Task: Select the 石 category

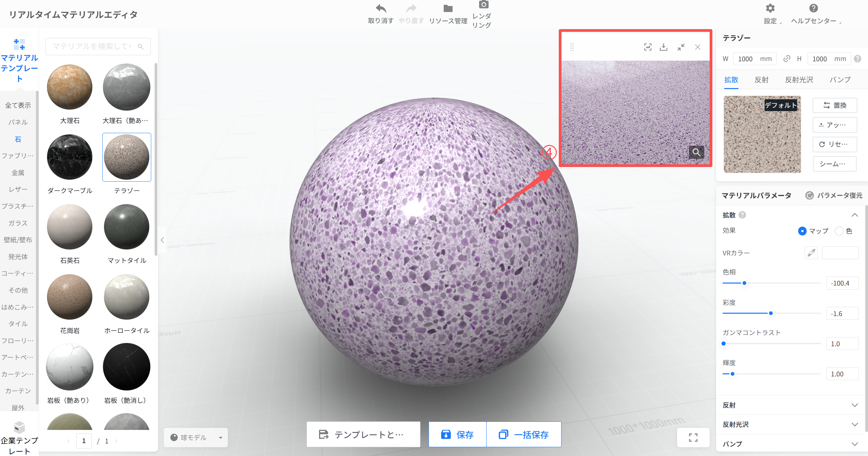Action: pyautogui.click(x=18, y=139)
